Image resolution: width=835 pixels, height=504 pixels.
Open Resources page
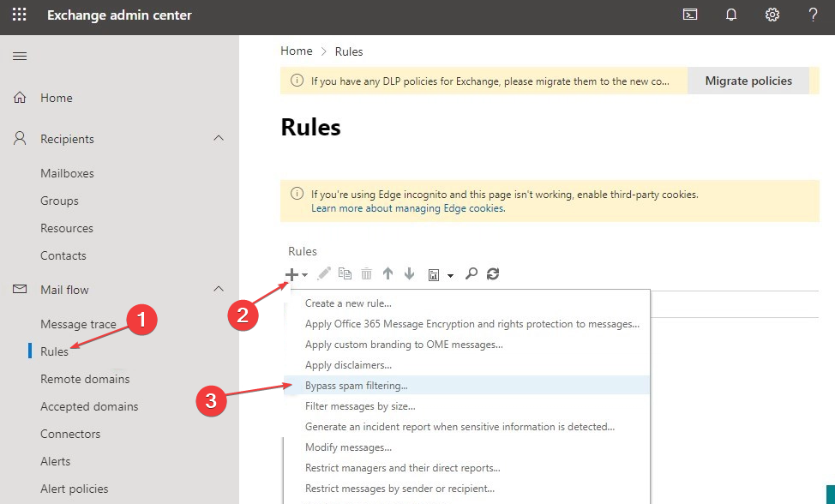point(67,228)
